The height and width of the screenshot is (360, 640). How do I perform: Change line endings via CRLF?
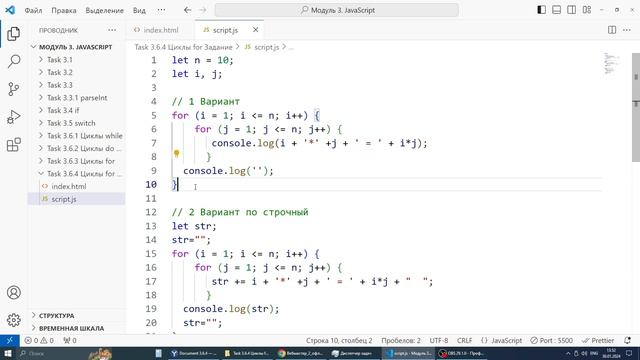[464, 340]
